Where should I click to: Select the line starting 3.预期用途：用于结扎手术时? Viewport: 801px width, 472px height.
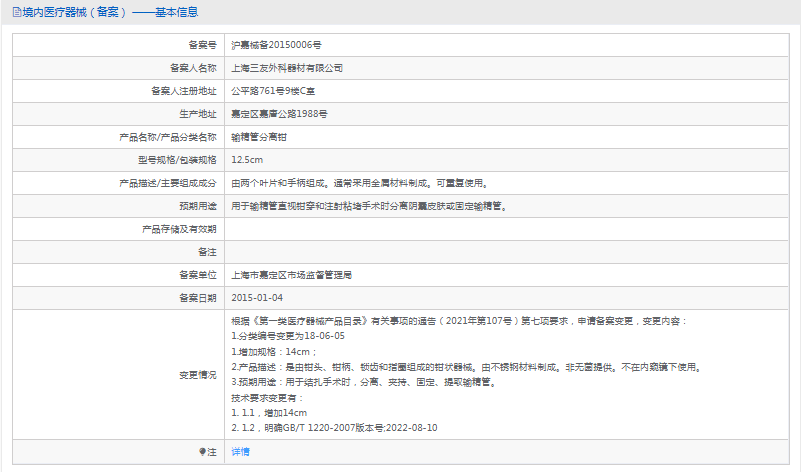(x=365, y=382)
